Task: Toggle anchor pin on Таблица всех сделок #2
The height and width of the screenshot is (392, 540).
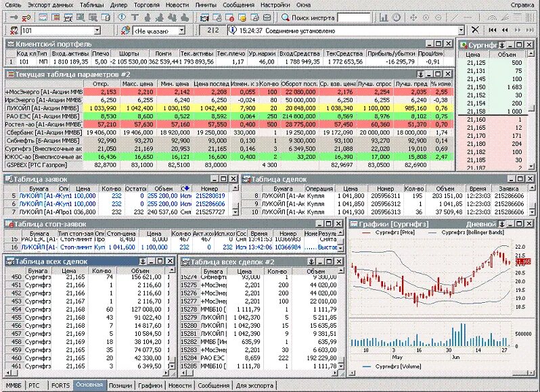Action: (311, 262)
